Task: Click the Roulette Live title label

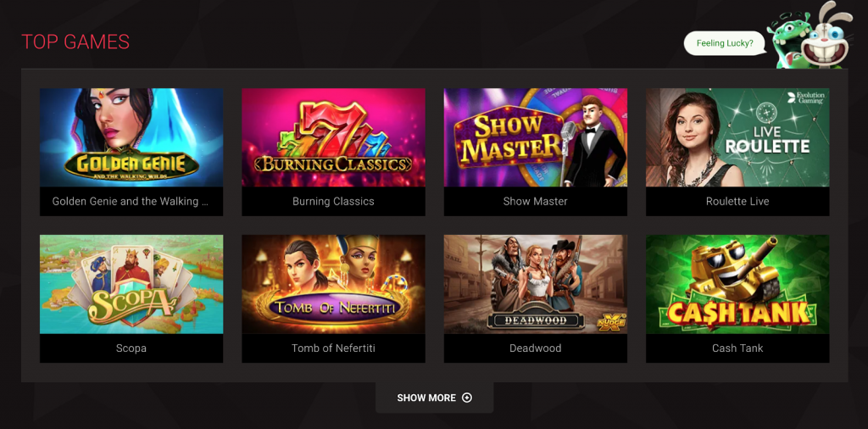Action: coord(737,202)
